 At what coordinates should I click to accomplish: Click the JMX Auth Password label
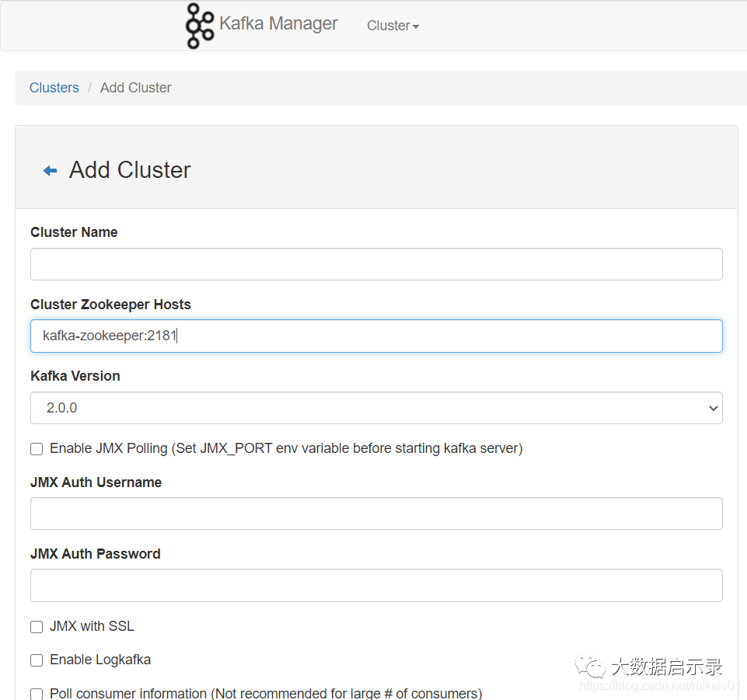96,554
